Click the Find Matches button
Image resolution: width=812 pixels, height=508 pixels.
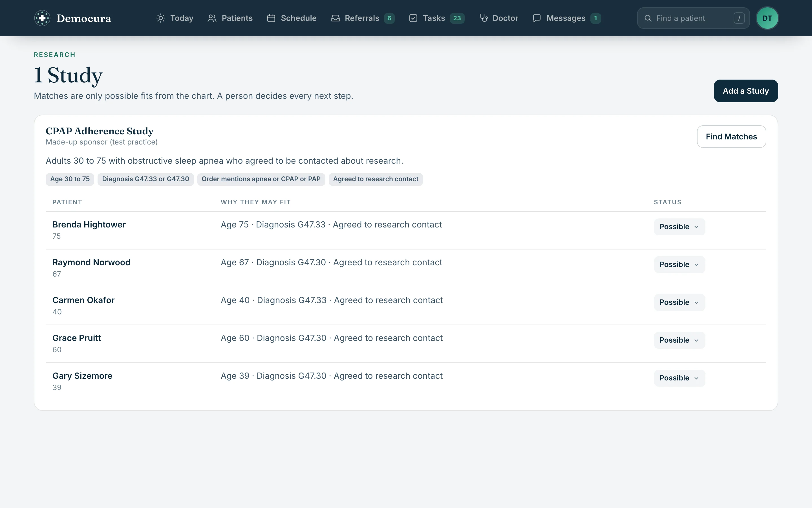click(731, 137)
